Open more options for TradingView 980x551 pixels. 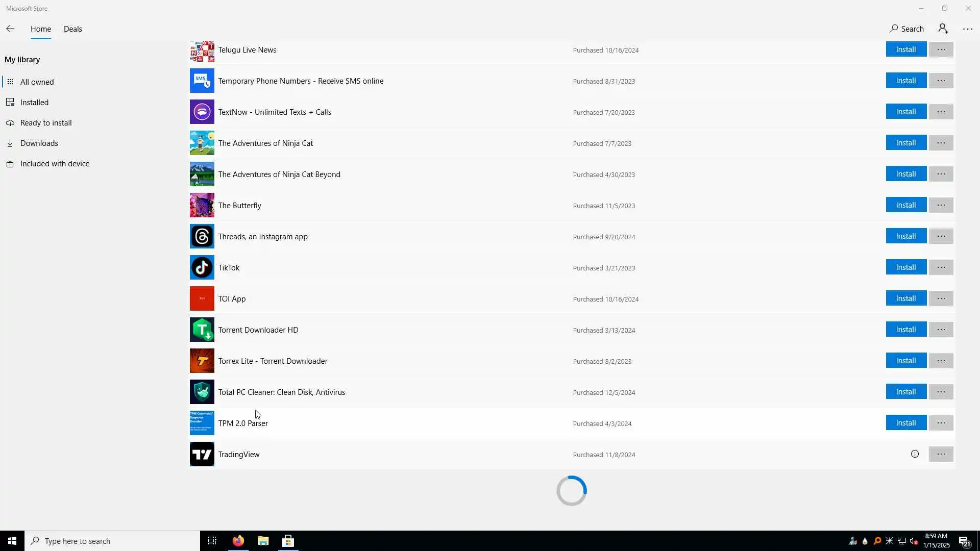941,454
